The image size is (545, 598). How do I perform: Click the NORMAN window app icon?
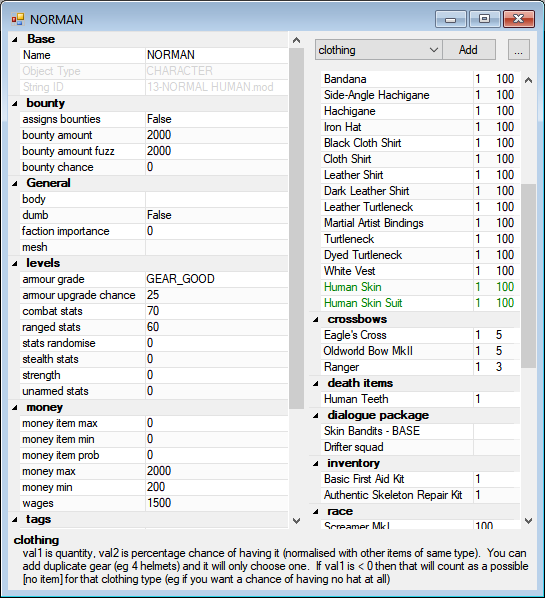click(18, 19)
